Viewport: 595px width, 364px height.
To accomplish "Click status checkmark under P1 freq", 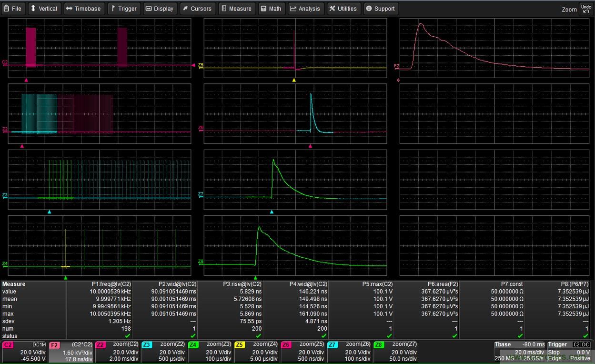I will (x=127, y=336).
